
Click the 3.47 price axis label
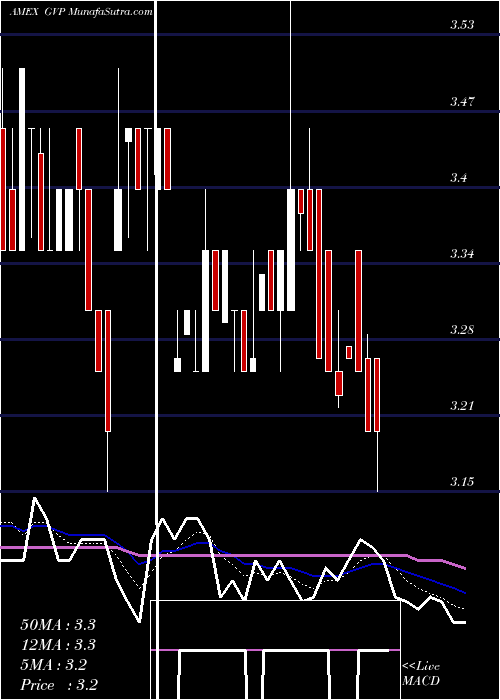point(462,102)
